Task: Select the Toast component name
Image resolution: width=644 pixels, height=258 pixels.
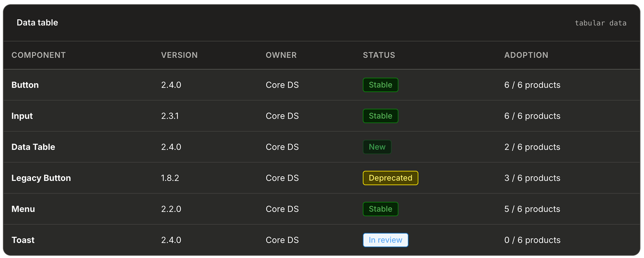Action: click(23, 240)
